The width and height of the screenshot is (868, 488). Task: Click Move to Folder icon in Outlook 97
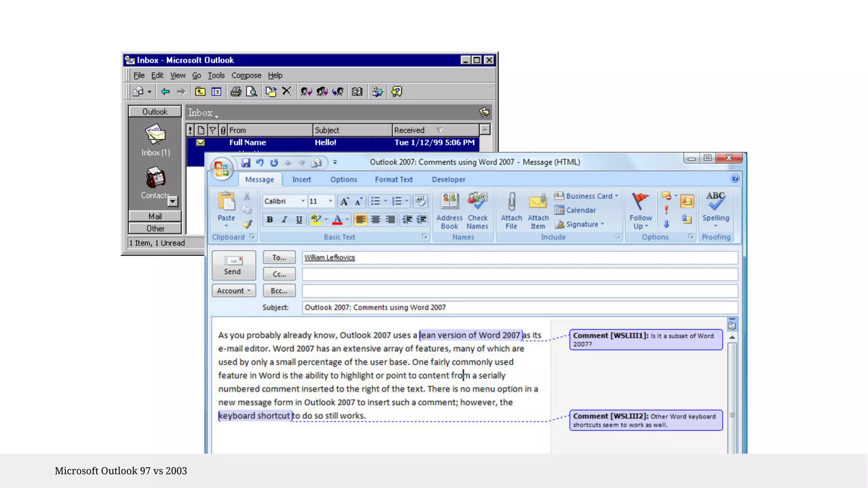(271, 91)
